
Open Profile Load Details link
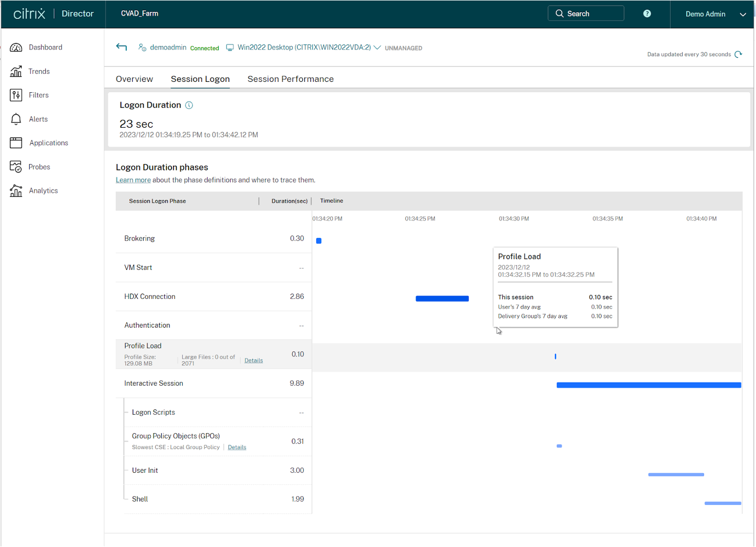pyautogui.click(x=253, y=361)
